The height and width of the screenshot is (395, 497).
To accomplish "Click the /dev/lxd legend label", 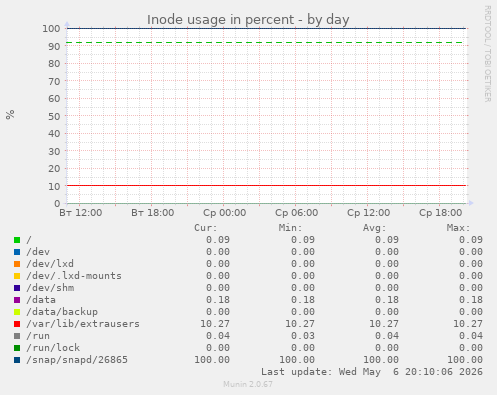I will coord(50,264).
